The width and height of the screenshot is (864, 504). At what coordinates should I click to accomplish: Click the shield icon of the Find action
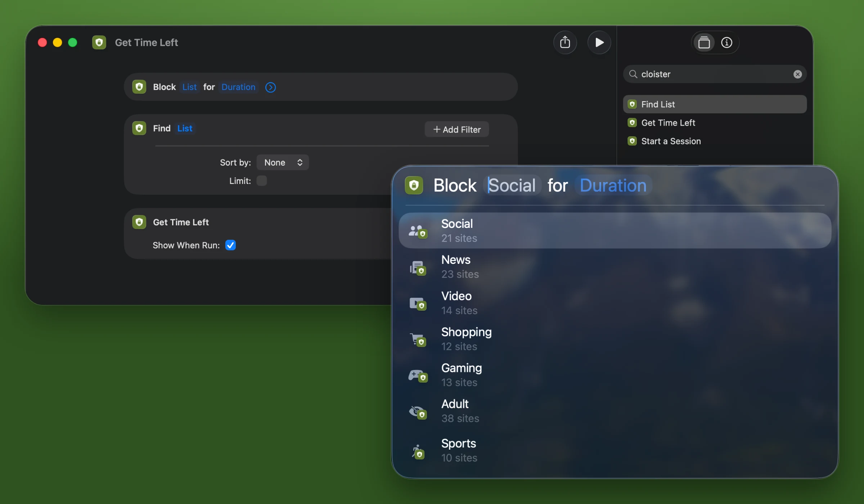139,128
